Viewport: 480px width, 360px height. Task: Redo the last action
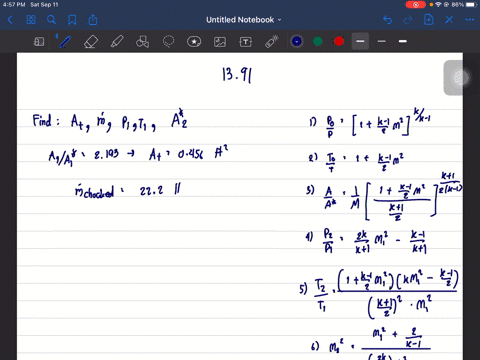pyautogui.click(x=408, y=20)
